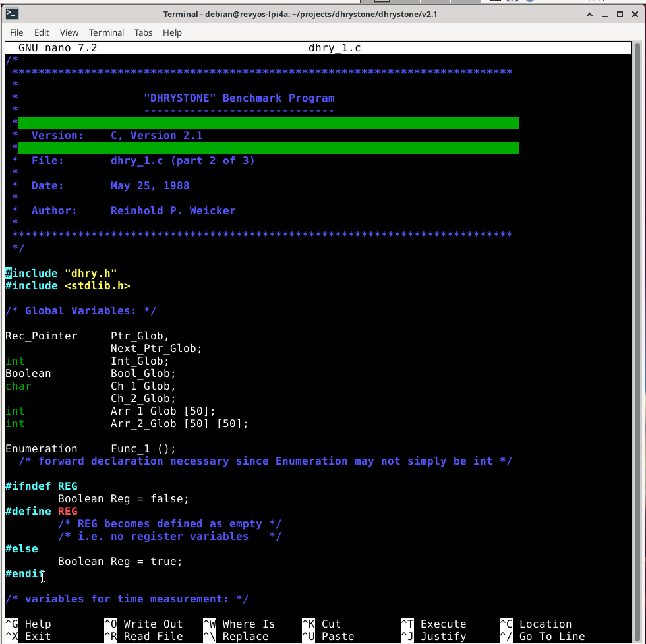Expand the Terminal menu
Image resolution: width=646 pixels, height=644 pixels.
(106, 32)
